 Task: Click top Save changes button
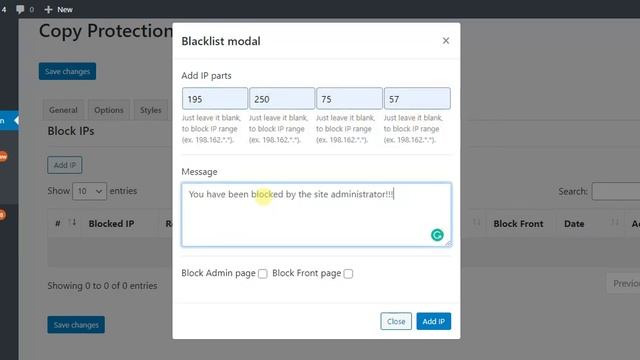67,71
